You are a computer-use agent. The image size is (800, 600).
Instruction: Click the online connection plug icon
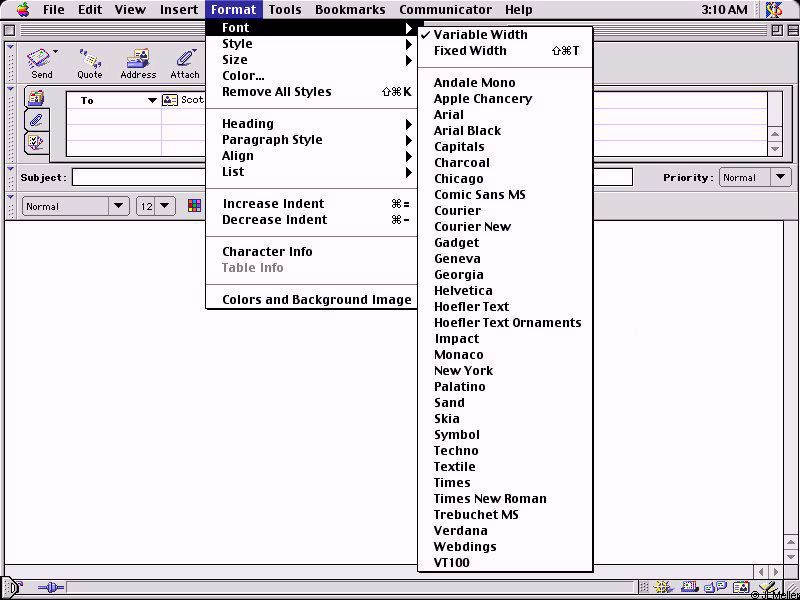click(x=51, y=588)
